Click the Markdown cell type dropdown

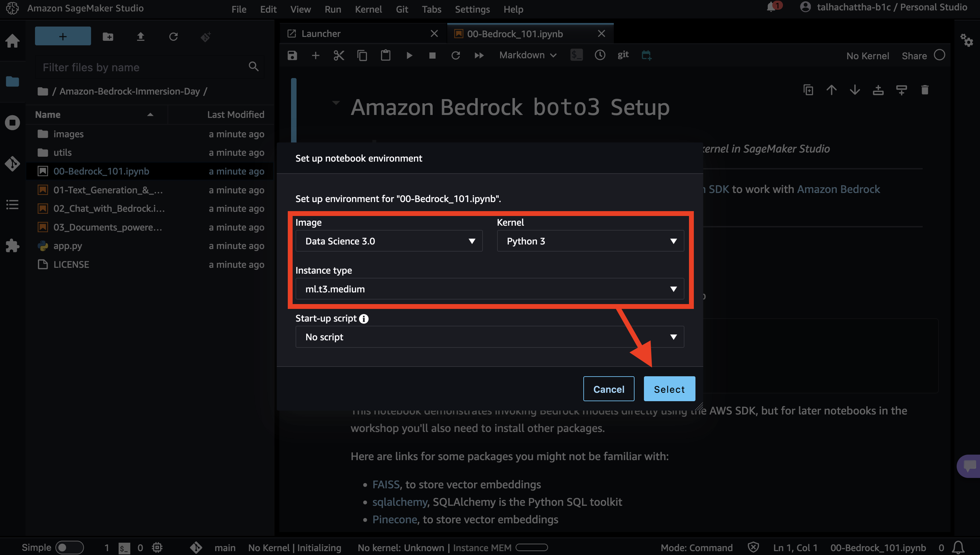pos(527,55)
